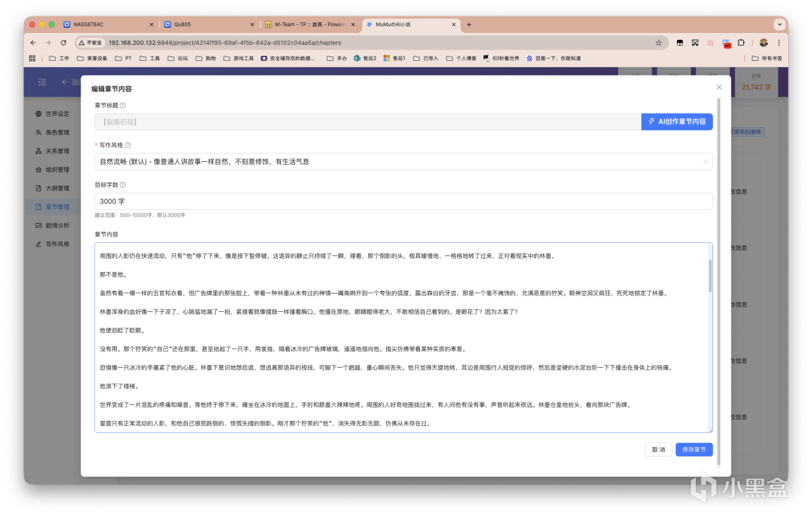Click 取消 to cancel editing
Image resolution: width=812 pixels, height=516 pixels.
tap(658, 449)
